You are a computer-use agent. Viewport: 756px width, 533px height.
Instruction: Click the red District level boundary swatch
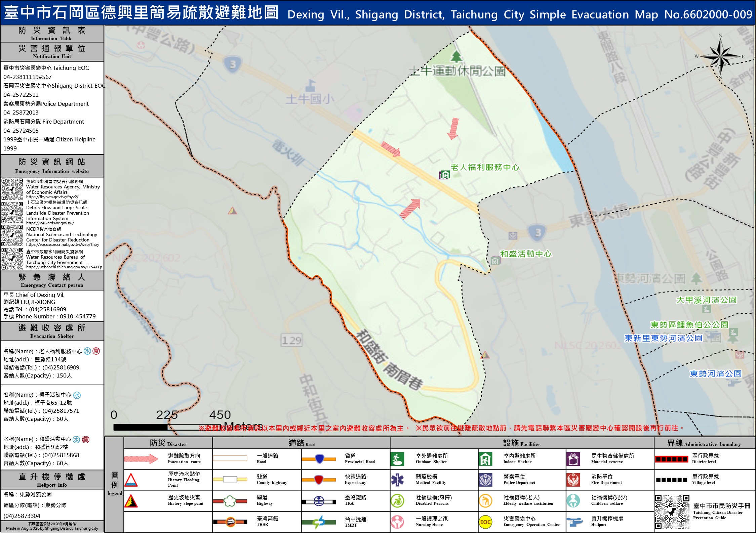(x=671, y=459)
